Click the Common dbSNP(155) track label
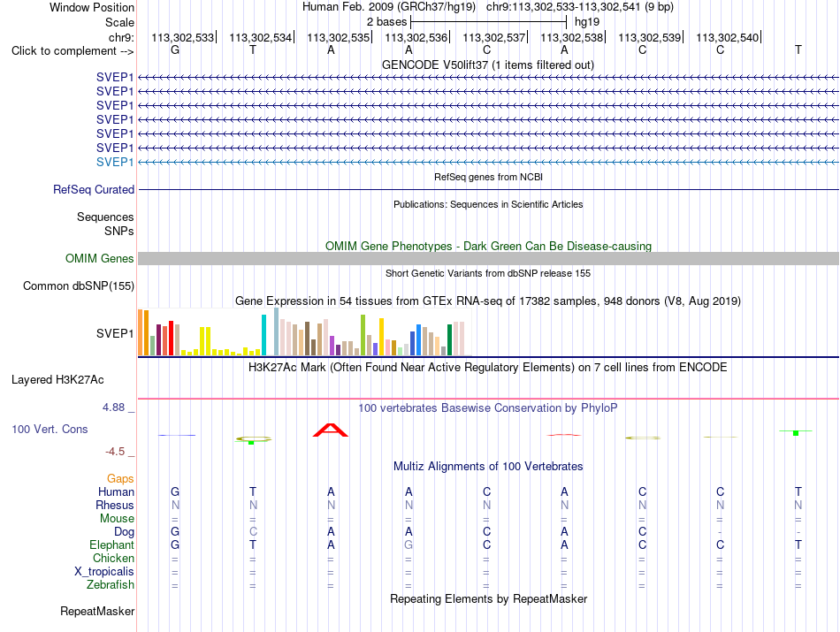This screenshot has height=632, width=840. pos(78,286)
